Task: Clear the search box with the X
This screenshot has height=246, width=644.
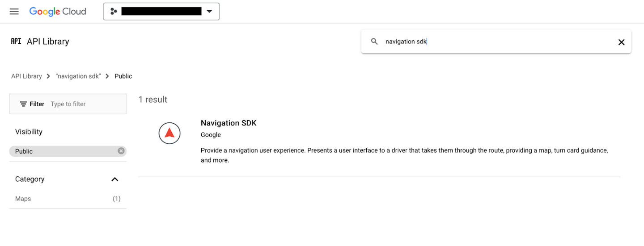Action: (x=621, y=42)
